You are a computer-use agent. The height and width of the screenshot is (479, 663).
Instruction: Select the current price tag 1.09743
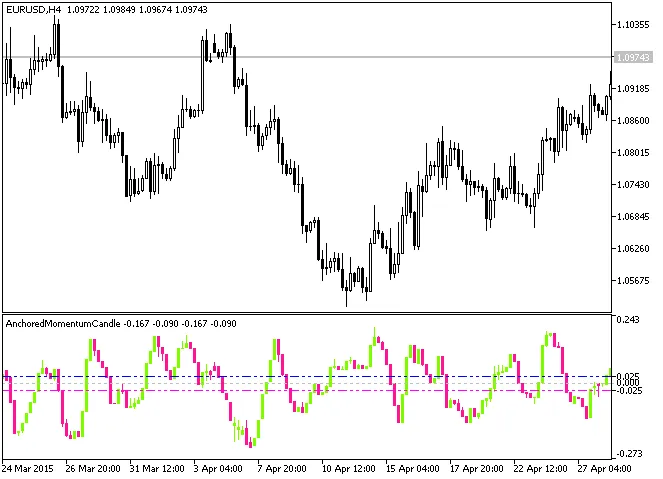(x=635, y=58)
